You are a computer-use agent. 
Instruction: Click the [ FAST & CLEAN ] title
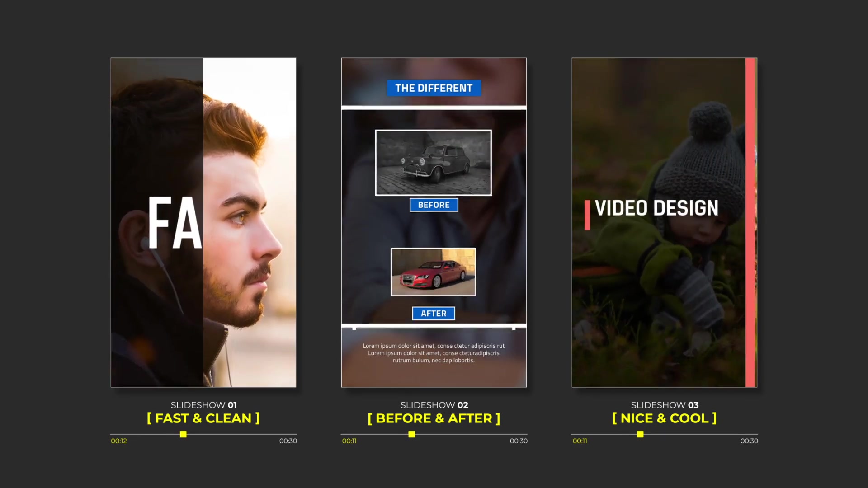click(x=203, y=418)
